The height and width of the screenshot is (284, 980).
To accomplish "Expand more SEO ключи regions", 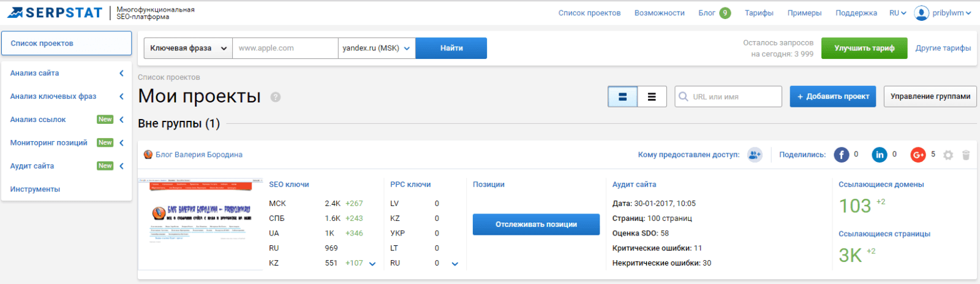I will pos(372,264).
